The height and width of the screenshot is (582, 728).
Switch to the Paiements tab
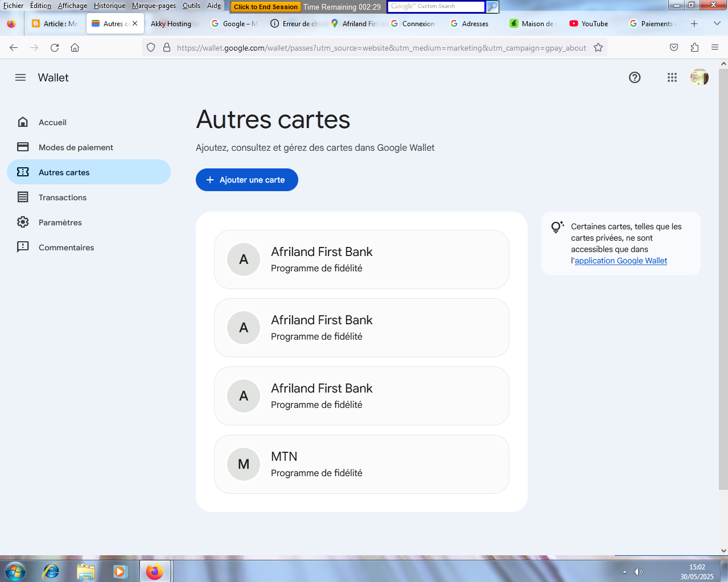click(x=652, y=24)
